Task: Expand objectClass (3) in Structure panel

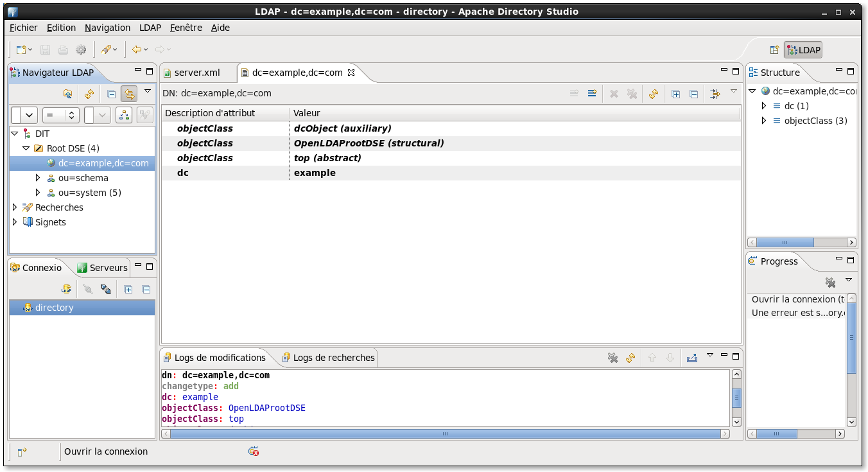Action: pos(763,121)
